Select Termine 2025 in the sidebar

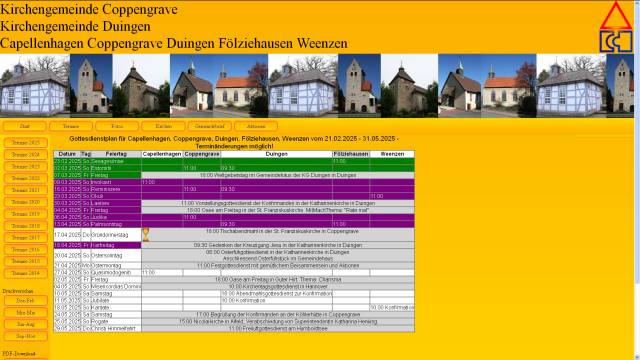pyautogui.click(x=26, y=143)
